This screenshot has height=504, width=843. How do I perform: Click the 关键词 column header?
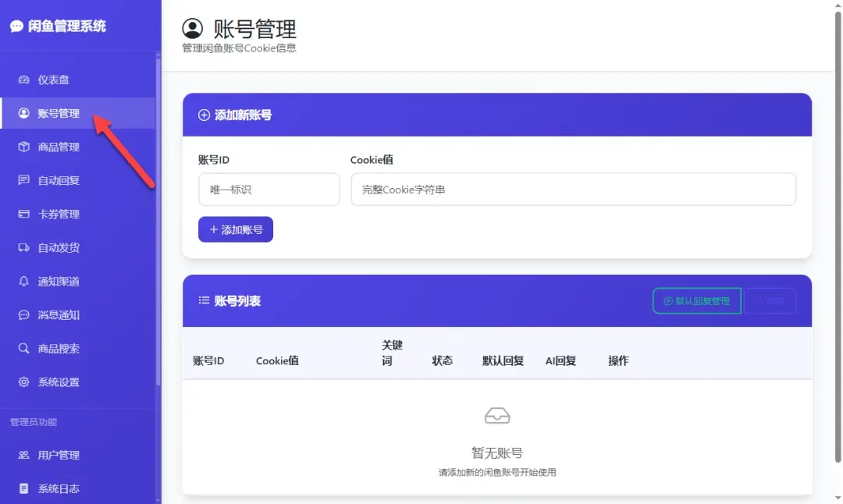[392, 353]
